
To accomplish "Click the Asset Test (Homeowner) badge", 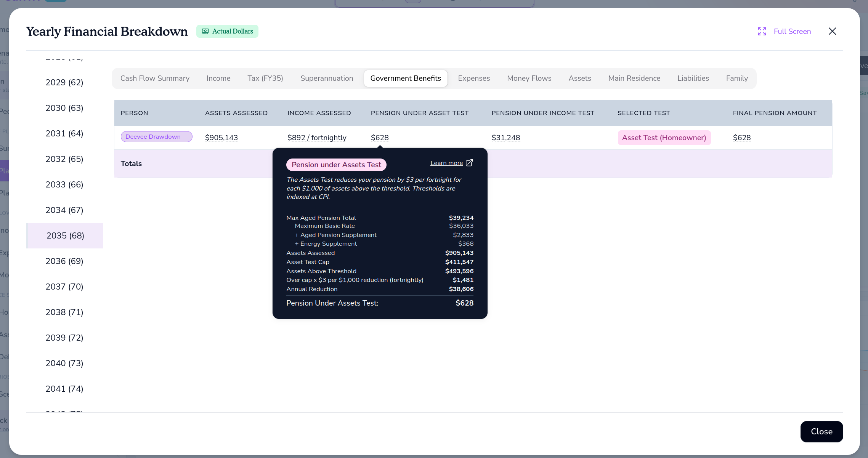I will pos(664,138).
